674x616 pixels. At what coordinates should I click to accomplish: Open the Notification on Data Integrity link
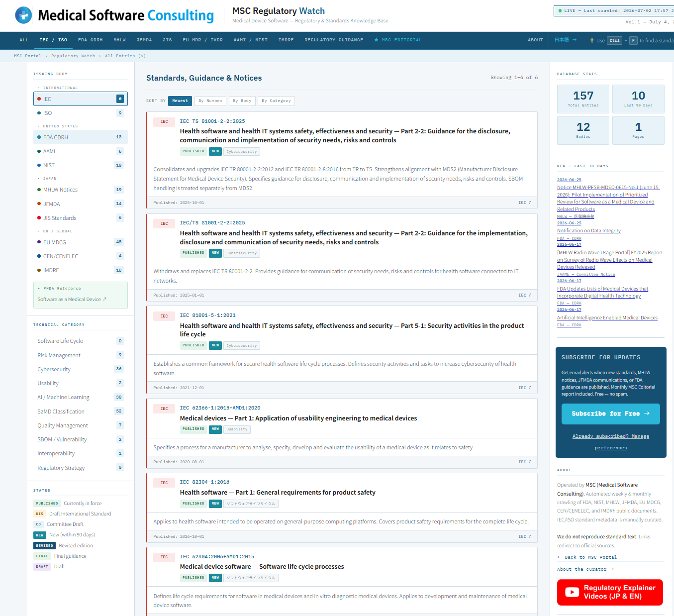588,231
